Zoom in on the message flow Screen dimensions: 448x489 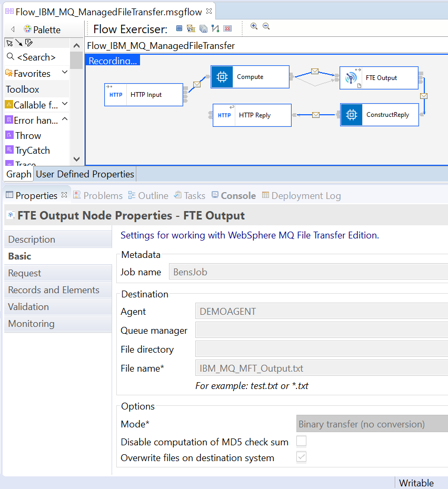coord(254,26)
